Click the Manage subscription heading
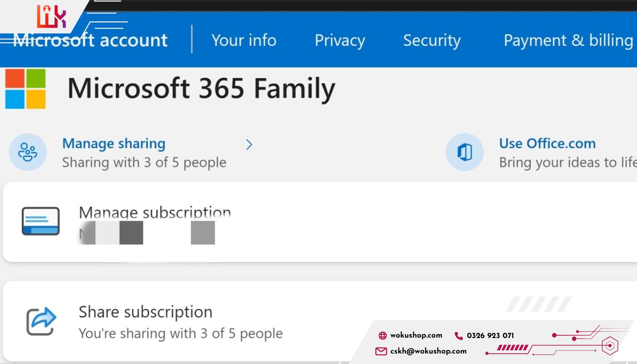 coord(155,212)
